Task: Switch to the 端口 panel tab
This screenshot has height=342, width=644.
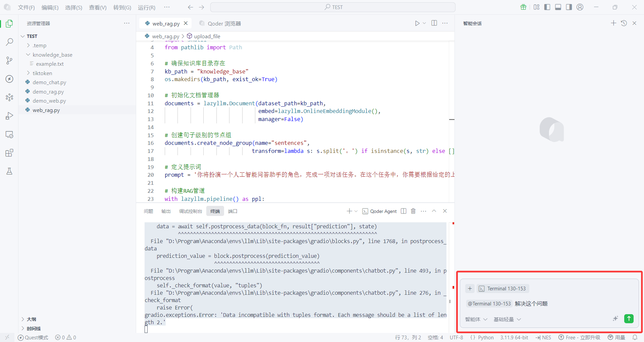Action: coord(232,211)
